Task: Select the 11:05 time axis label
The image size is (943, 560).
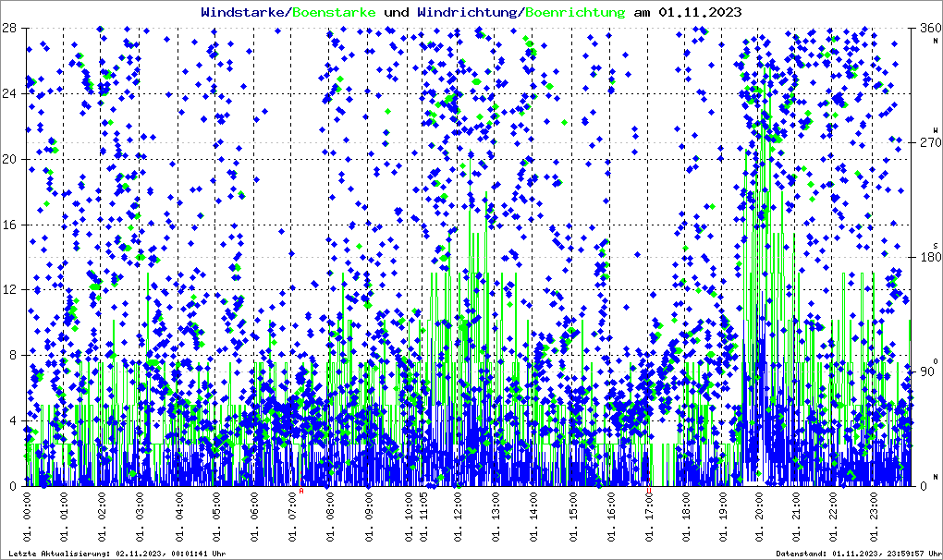Action: point(423,517)
